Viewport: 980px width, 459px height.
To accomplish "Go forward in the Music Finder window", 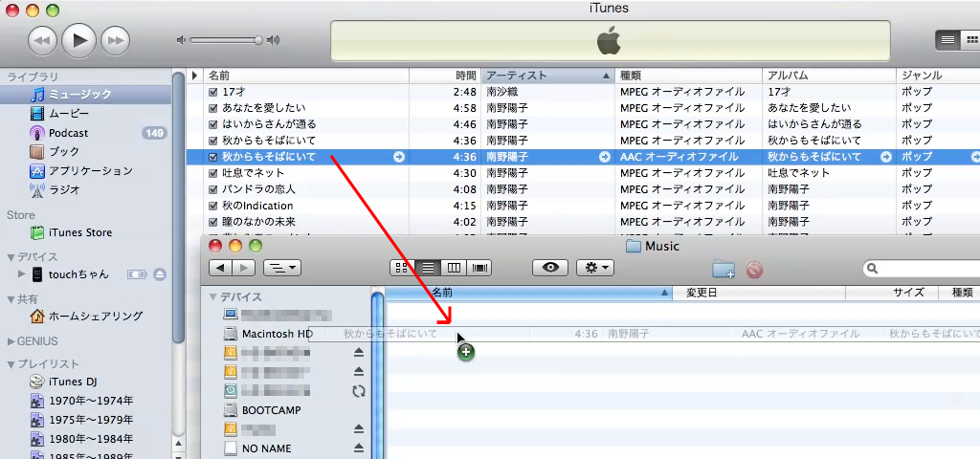I will coord(243,268).
